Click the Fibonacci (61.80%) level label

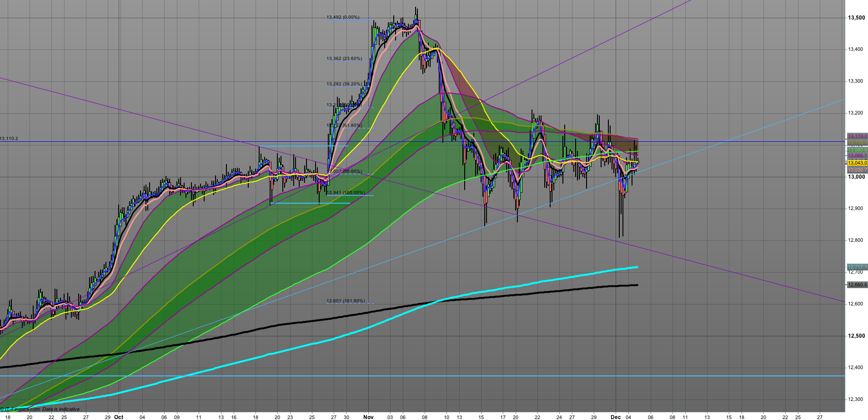[x=344, y=125]
